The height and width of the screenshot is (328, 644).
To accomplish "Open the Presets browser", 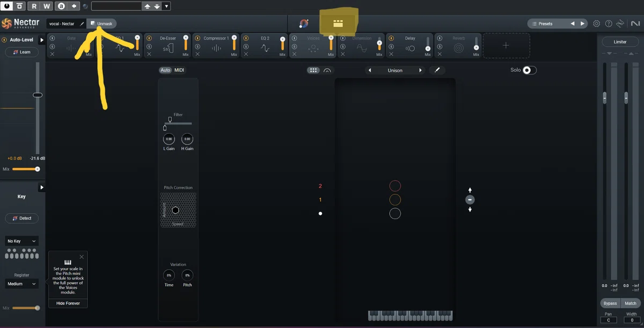I will (x=546, y=24).
